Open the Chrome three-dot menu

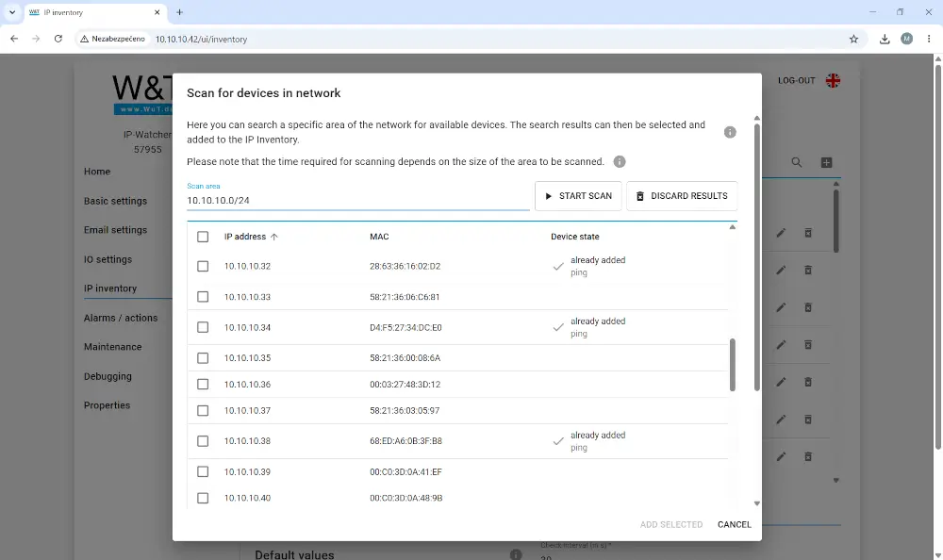tap(929, 39)
